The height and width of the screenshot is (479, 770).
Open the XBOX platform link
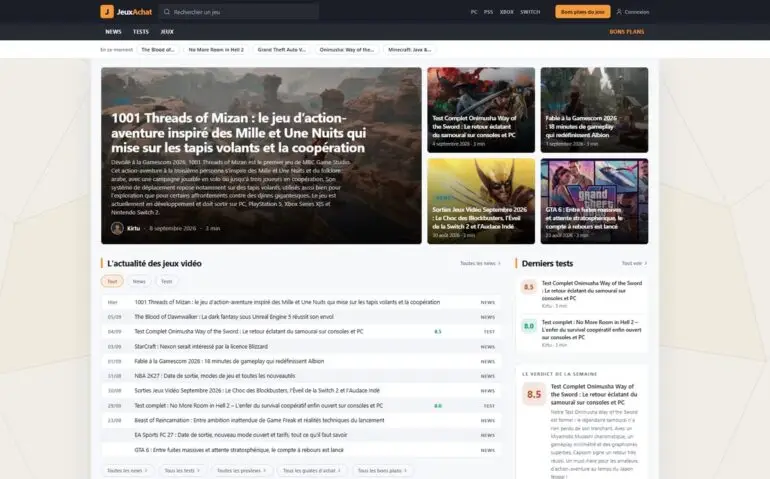pos(506,12)
